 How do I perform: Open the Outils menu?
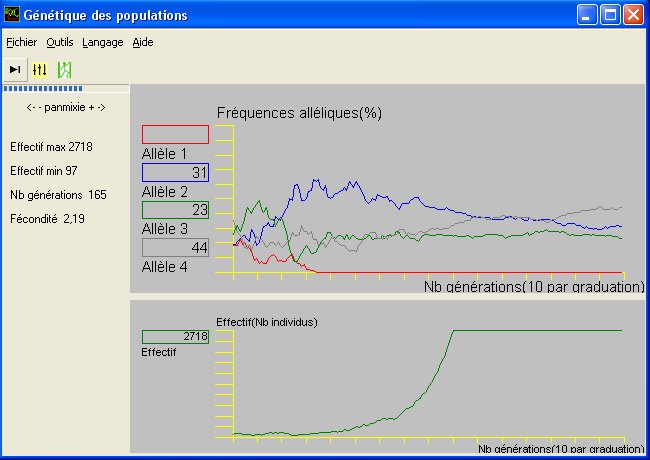(59, 42)
